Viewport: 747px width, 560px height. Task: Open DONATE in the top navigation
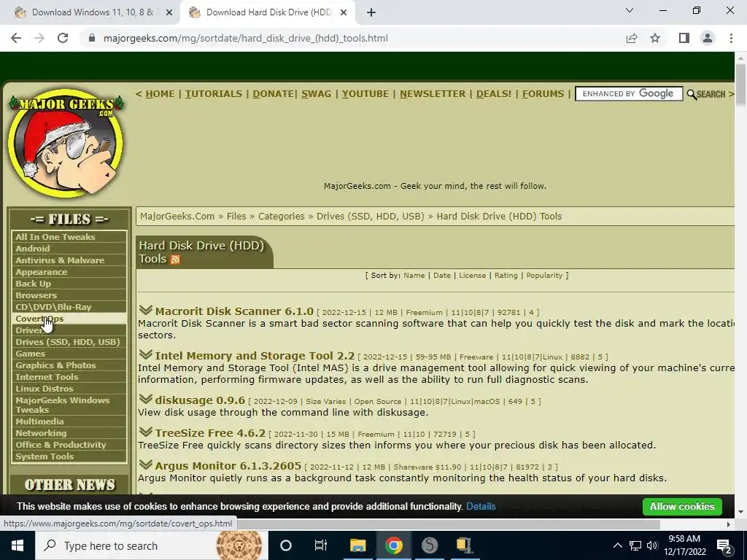(273, 94)
